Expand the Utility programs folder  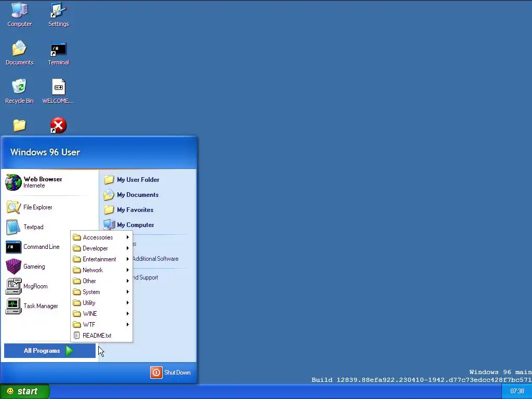click(101, 303)
